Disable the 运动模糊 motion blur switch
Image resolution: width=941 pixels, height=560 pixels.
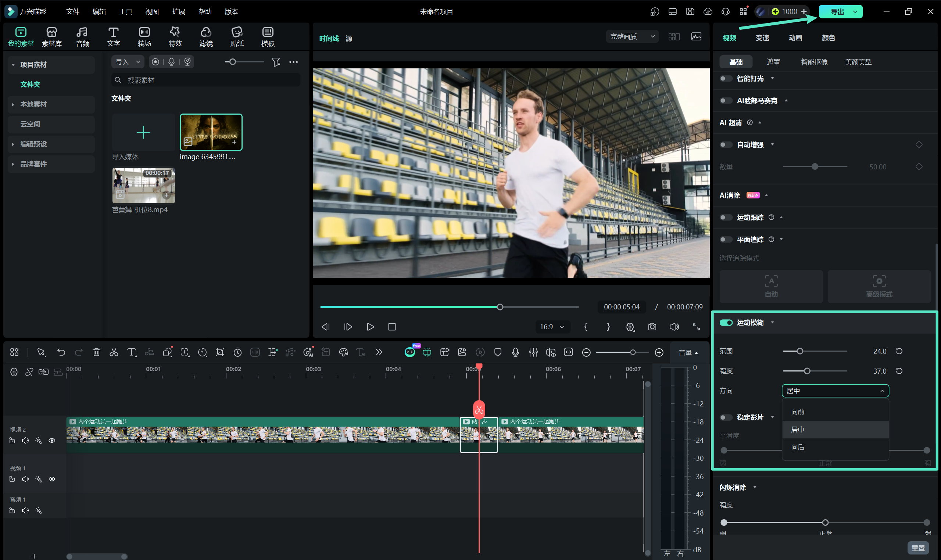726,323
